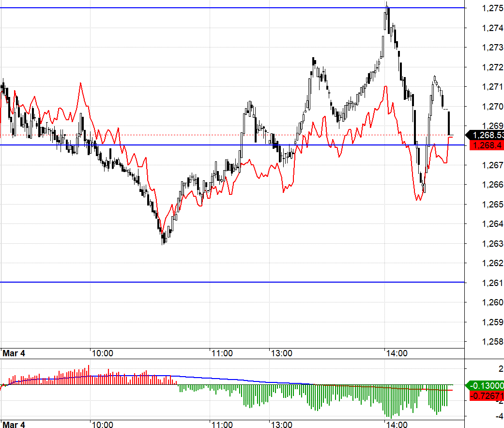Click the Mar 4 date label under main chart
This screenshot has width=504, height=428.
click(x=14, y=353)
